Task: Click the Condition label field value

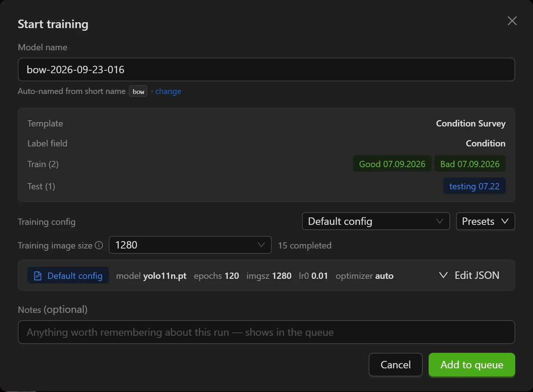Action: [x=485, y=143]
